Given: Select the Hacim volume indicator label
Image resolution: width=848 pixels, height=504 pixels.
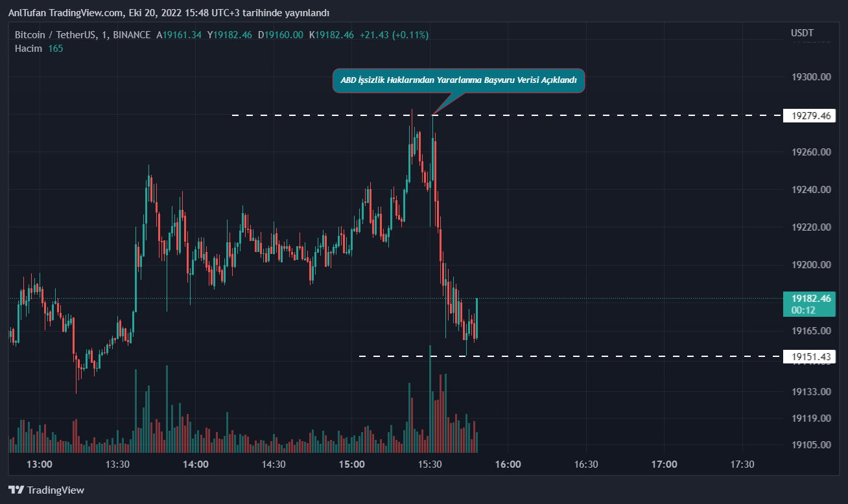Looking at the screenshot, I should coord(29,49).
